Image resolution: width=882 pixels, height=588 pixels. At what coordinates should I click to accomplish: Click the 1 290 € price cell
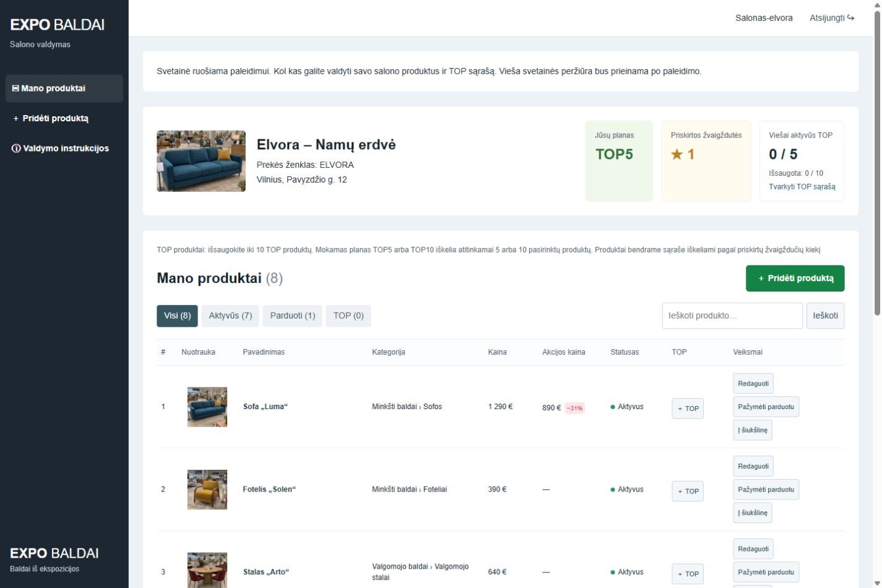(x=500, y=407)
